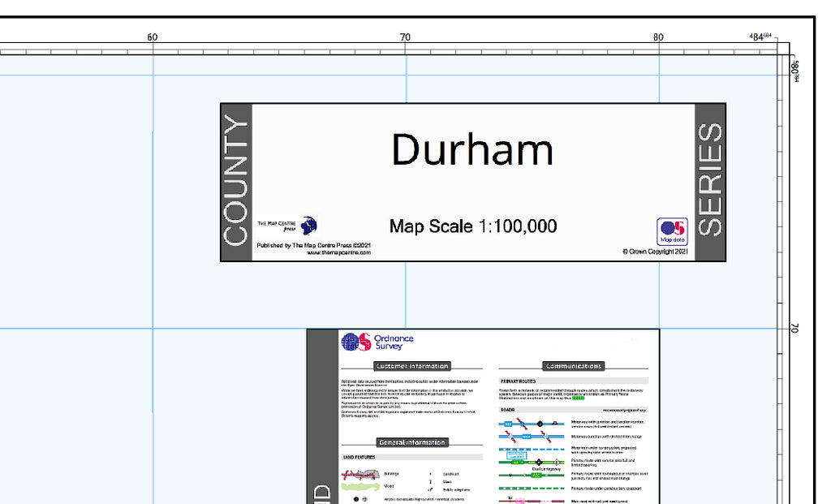The height and width of the screenshot is (504, 831).
Task: Select the Map Centre Press globe icon
Action: coord(308,226)
